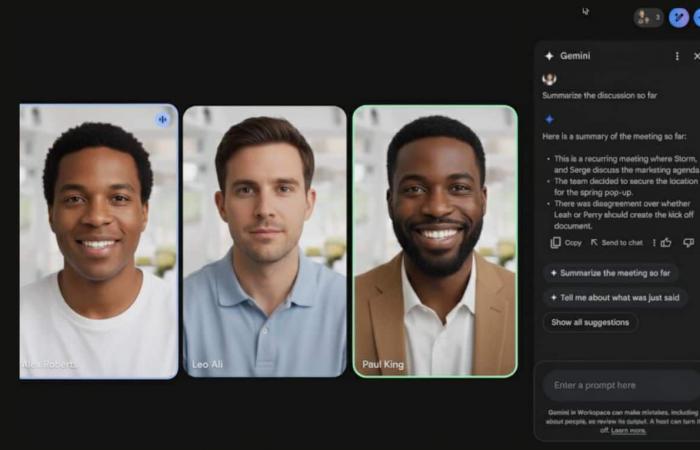Give the summary a thumbs down
This screenshot has height=450, width=700.
(x=688, y=242)
